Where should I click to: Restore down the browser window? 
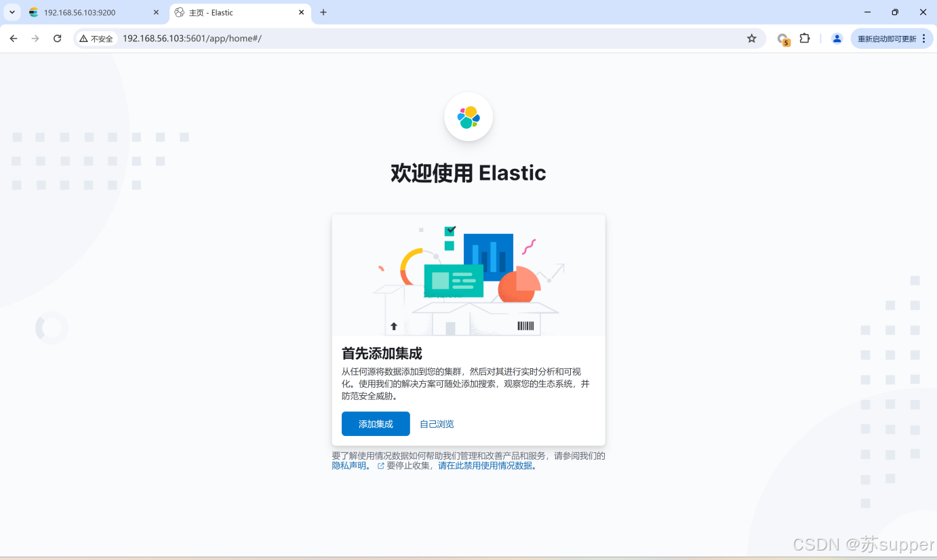coord(895,12)
